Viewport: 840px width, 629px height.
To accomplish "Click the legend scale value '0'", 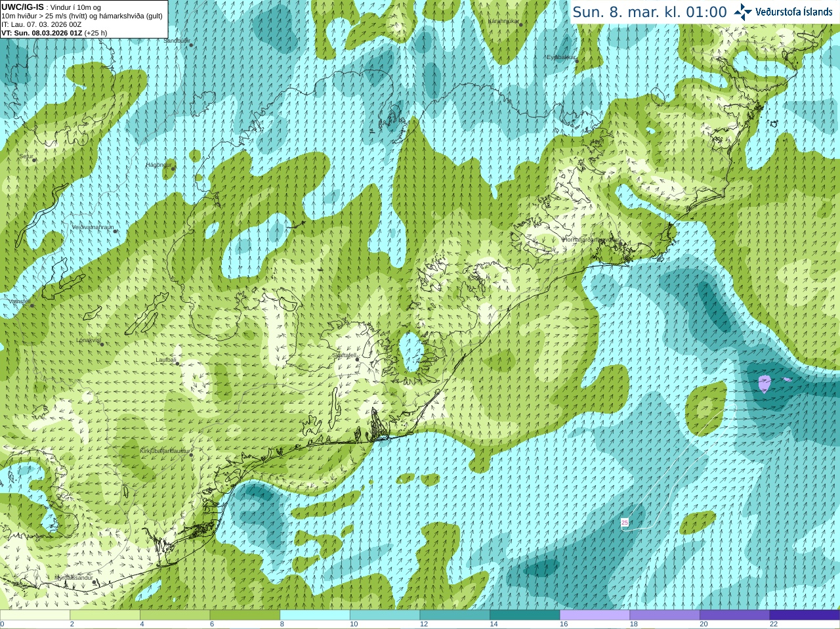I will 2,624.
